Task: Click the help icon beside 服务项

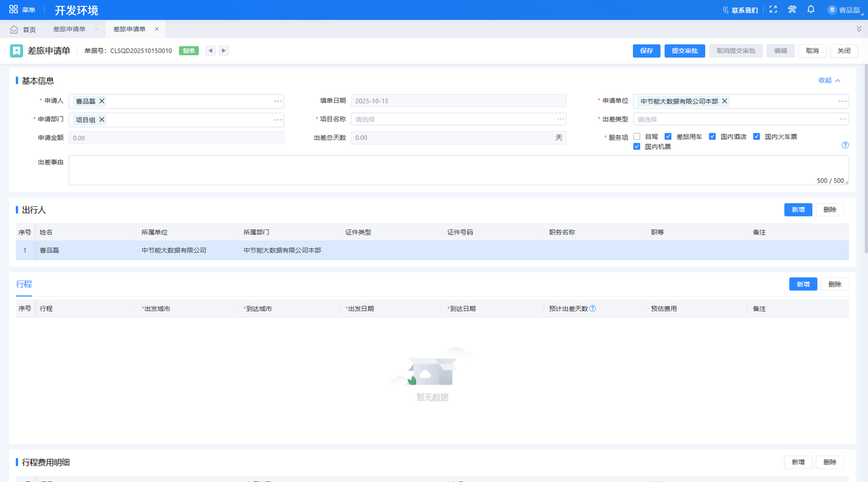Action: tap(845, 145)
